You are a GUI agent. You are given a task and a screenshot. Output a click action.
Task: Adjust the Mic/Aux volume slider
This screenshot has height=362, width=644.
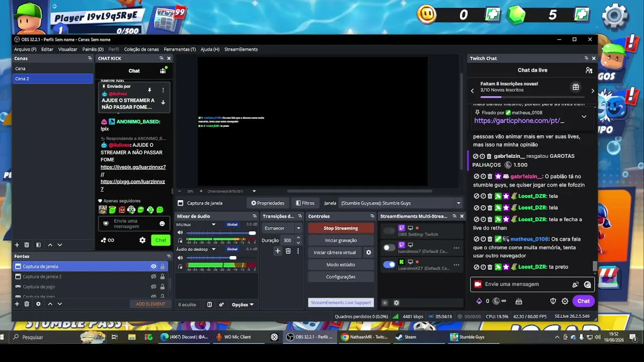pos(221,233)
